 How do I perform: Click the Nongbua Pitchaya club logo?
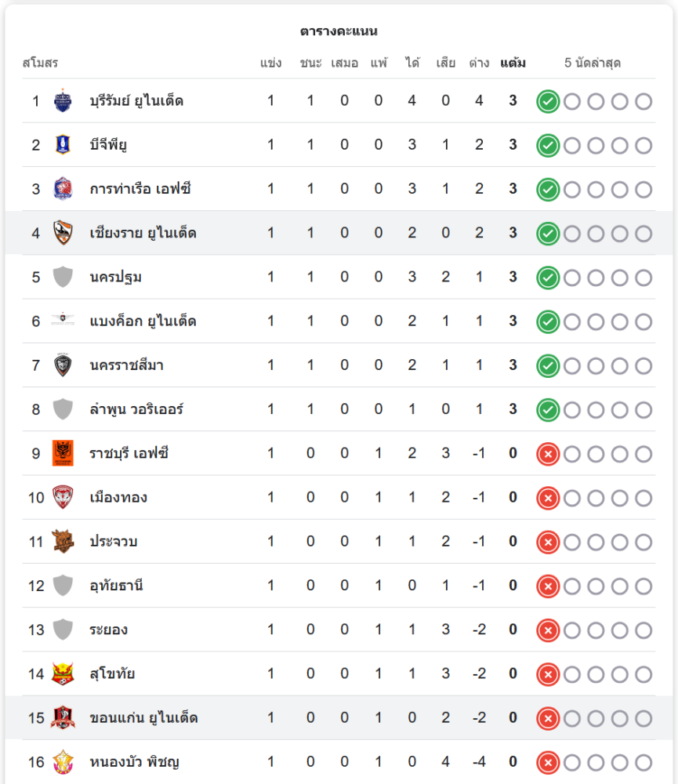click(x=63, y=761)
